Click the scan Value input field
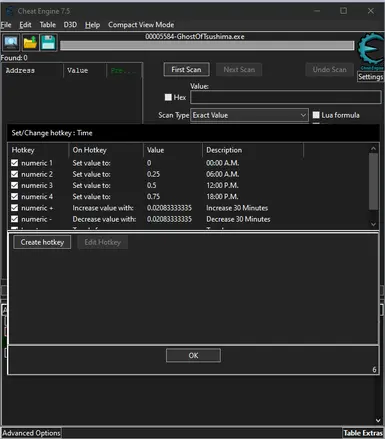 pyautogui.click(x=286, y=97)
